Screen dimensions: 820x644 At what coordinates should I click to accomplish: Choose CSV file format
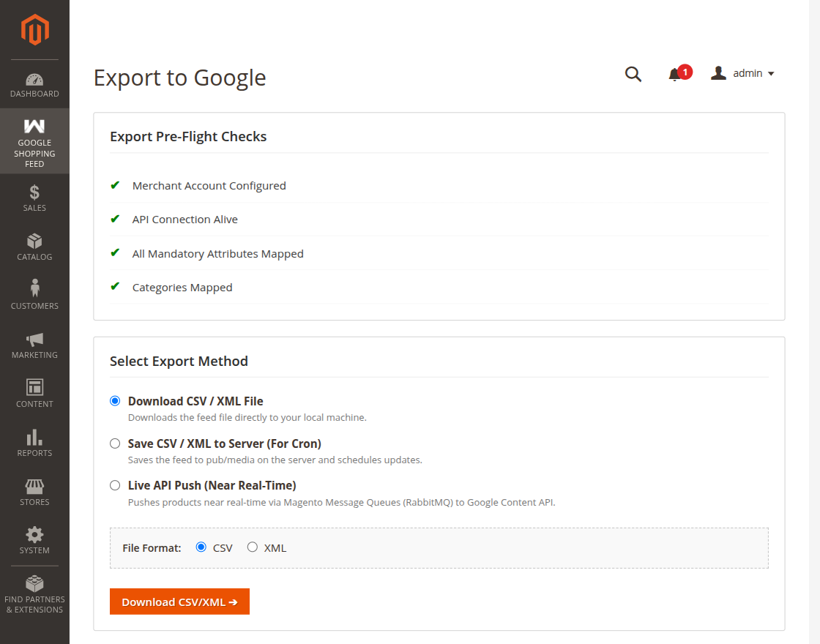point(201,547)
